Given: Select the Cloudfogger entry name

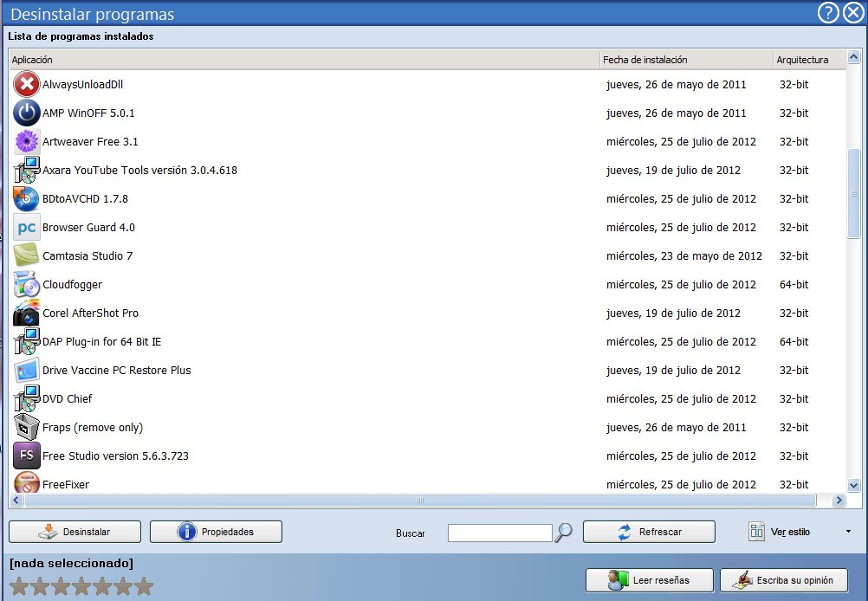Looking at the screenshot, I should 73,284.
